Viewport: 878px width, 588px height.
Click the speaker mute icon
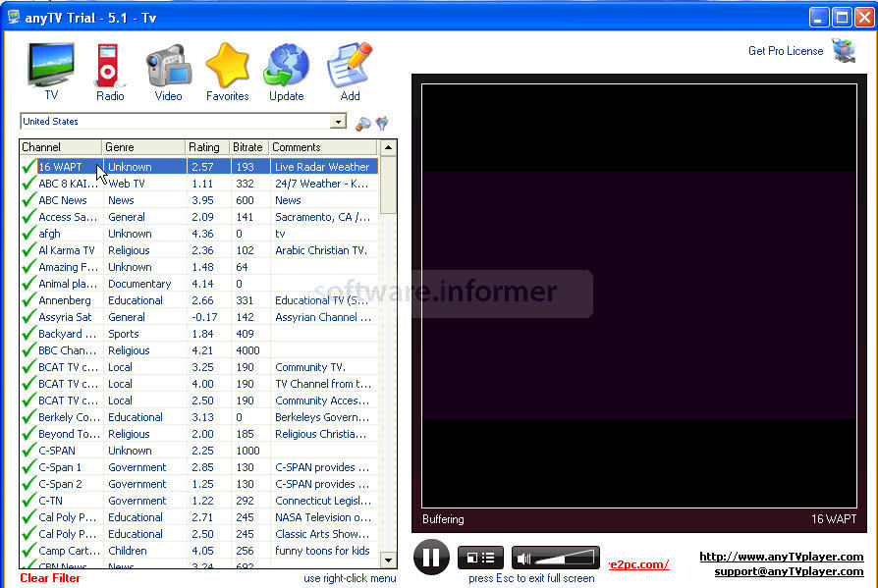[523, 559]
